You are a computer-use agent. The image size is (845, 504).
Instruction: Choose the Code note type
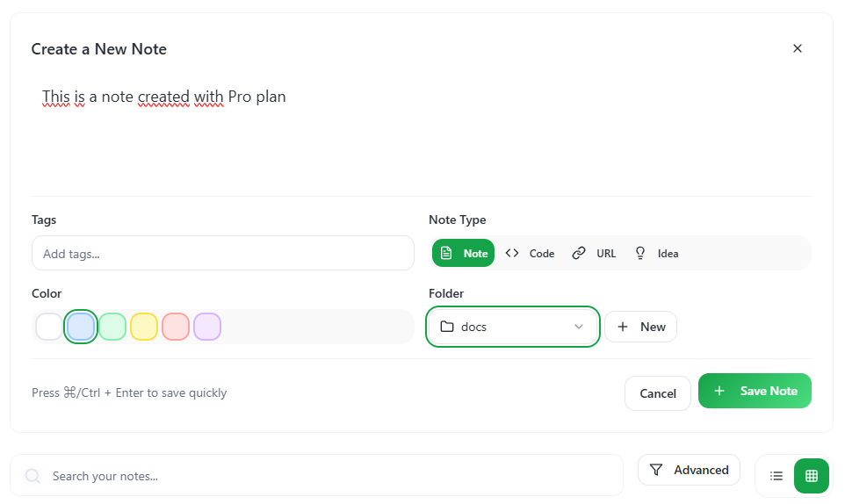[x=530, y=254]
